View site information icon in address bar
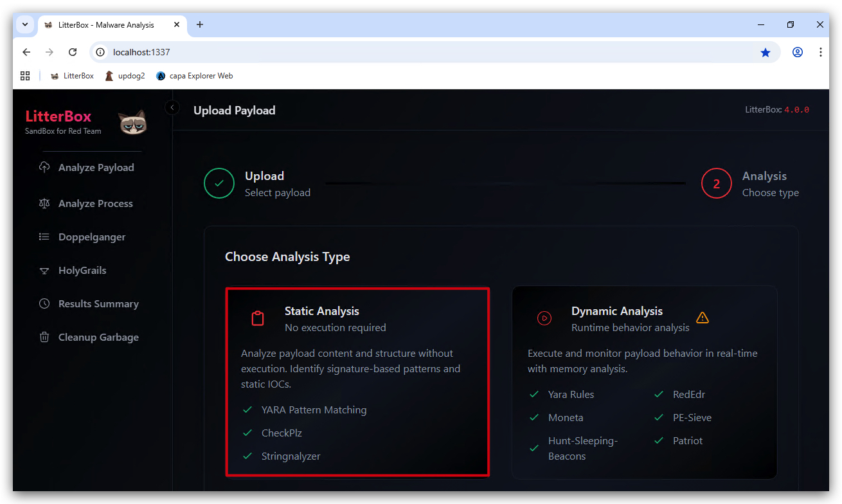This screenshot has width=842, height=504. pos(100,52)
